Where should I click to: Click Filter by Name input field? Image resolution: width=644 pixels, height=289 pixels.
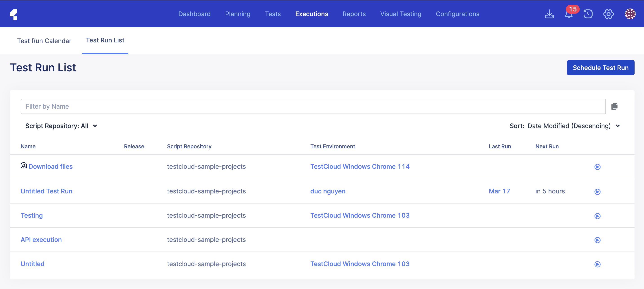click(x=313, y=106)
